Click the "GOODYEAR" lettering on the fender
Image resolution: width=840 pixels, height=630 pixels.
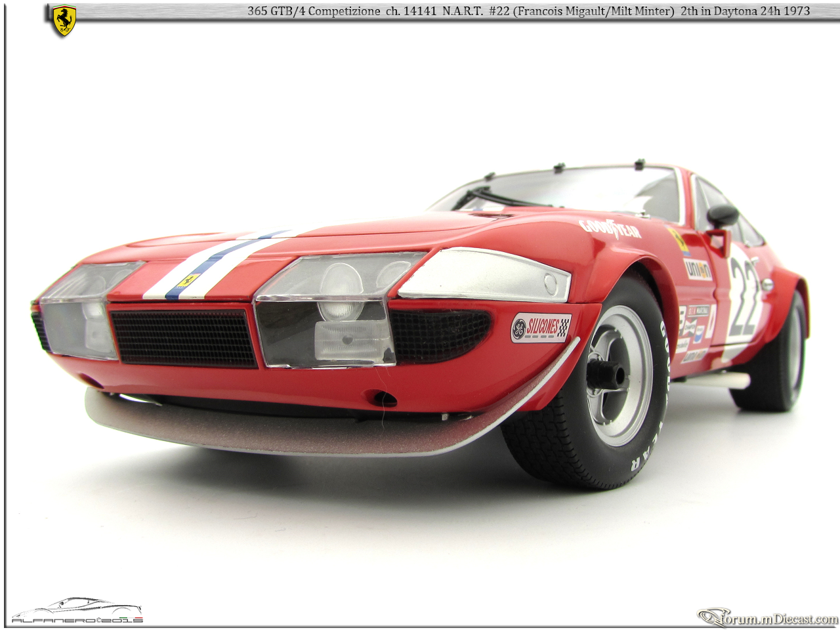click(x=610, y=228)
